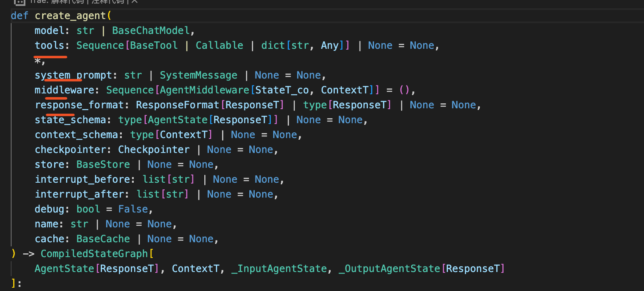Click the False default value
Screen dimensions: 644x291
pyautogui.click(x=133, y=209)
